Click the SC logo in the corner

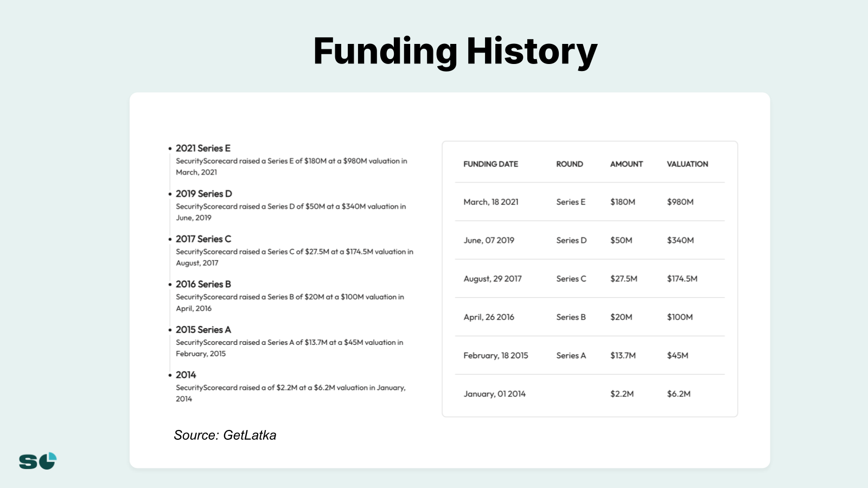(37, 461)
